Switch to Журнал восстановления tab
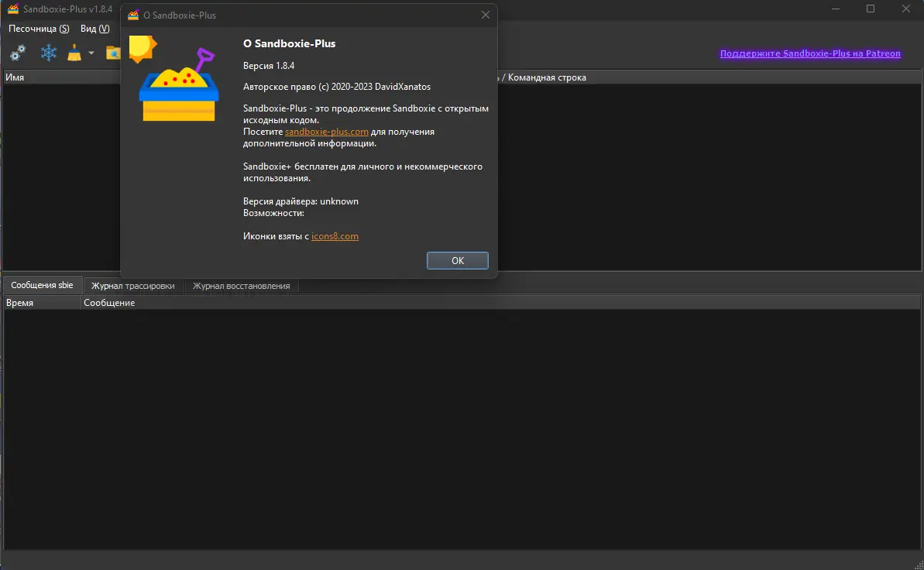Screen dimensions: 924x570 coord(241,286)
